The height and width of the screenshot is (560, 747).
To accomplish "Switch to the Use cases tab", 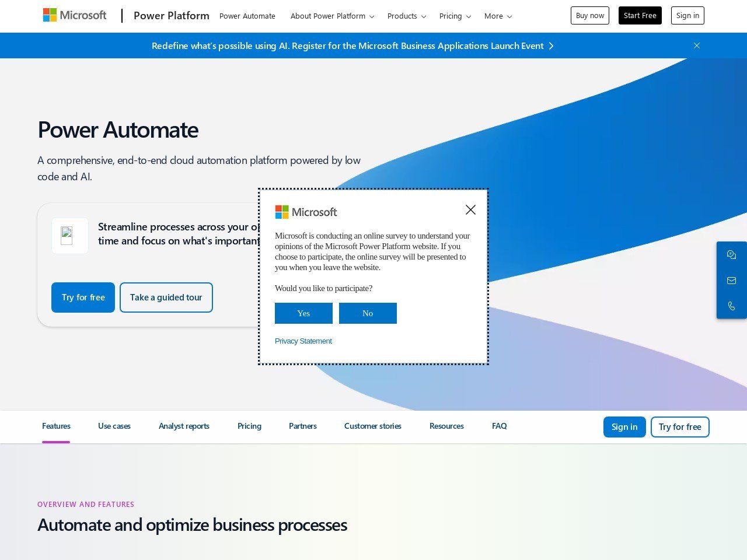I will tap(114, 426).
